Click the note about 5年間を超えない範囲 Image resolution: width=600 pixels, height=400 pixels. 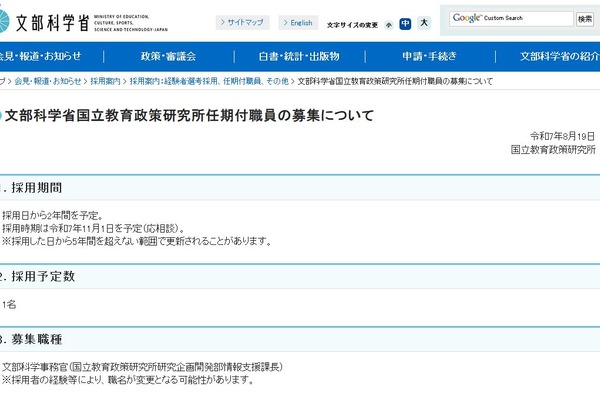point(137,241)
